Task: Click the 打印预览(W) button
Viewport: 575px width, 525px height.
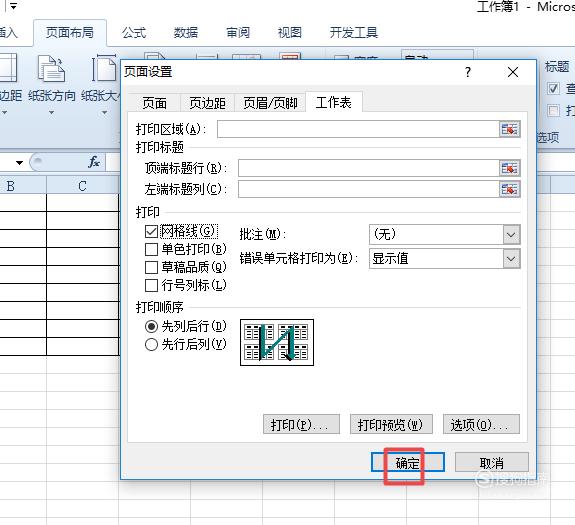Action: (391, 424)
